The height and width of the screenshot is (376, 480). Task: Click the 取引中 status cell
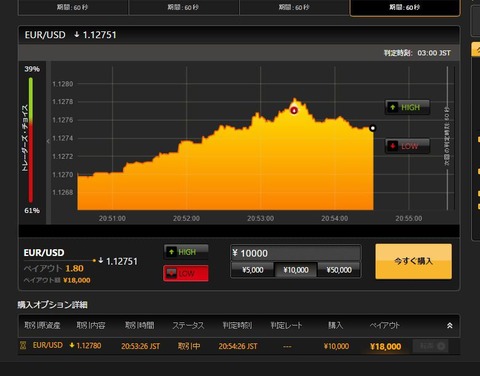pos(189,346)
